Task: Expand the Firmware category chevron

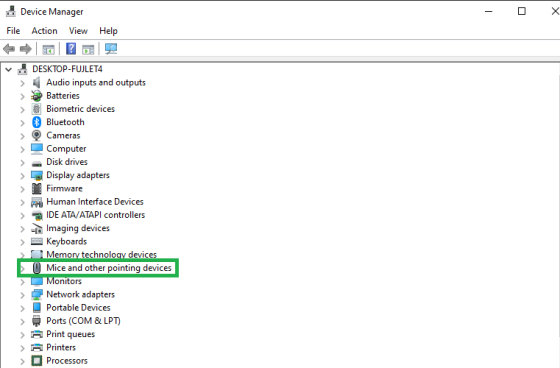Action: point(22,189)
